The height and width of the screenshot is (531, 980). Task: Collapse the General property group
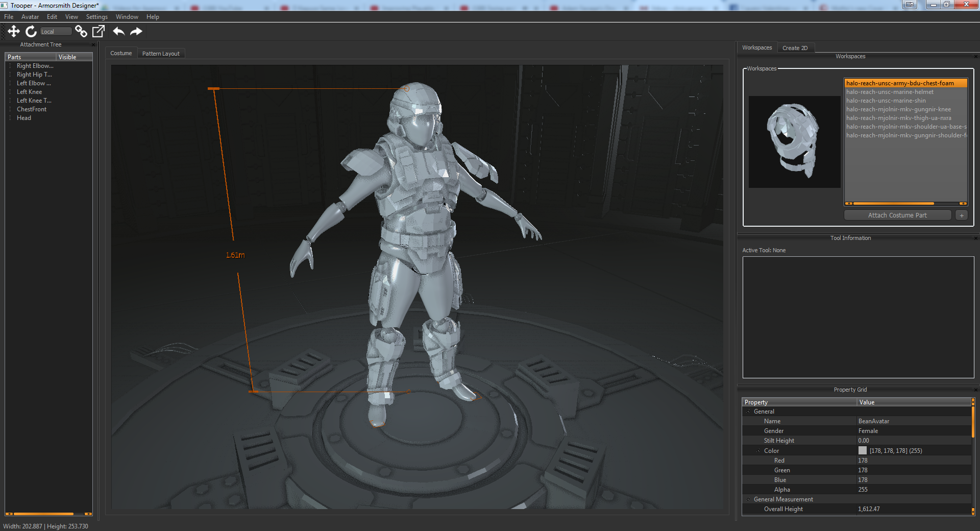point(748,412)
